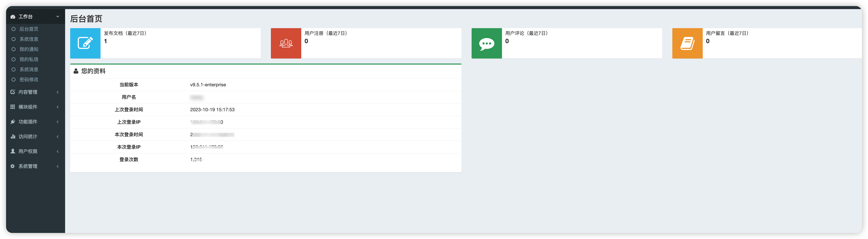Click the 后台首页 page heading
This screenshot has height=239, width=868.
[86, 19]
